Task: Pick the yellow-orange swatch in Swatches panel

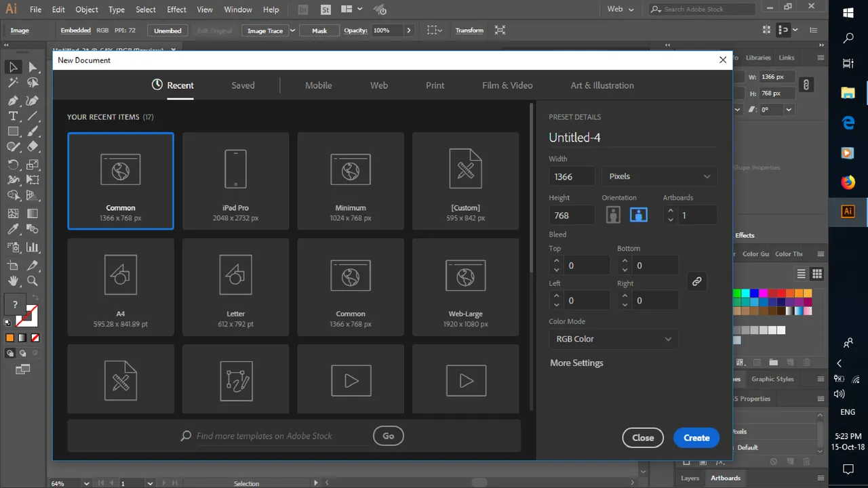Action: click(807, 293)
